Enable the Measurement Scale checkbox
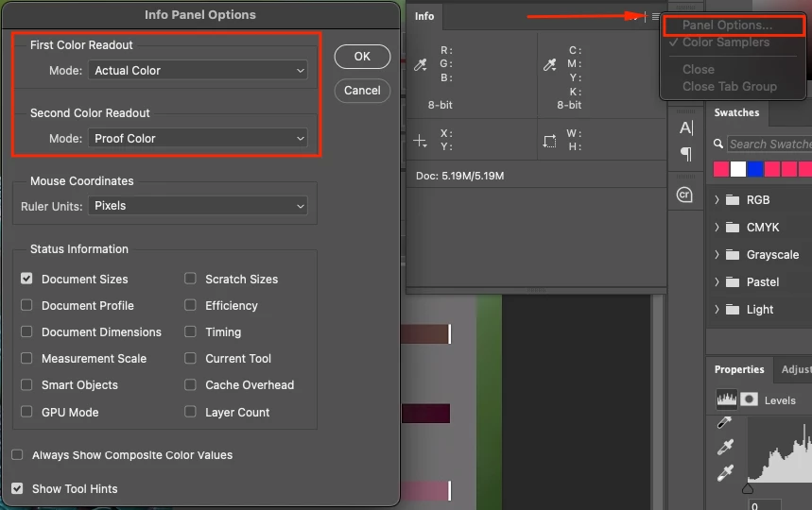Screen dimensions: 812x510 26,358
